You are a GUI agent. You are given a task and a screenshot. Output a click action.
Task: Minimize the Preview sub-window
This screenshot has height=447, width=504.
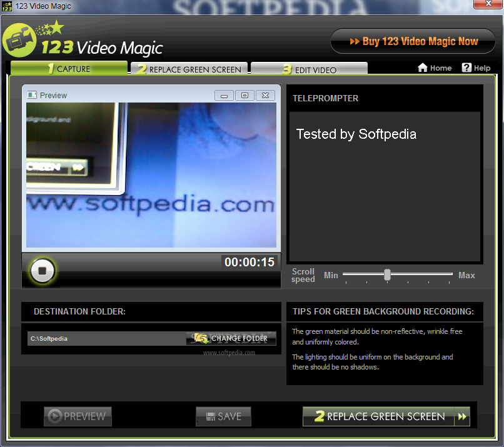click(224, 96)
